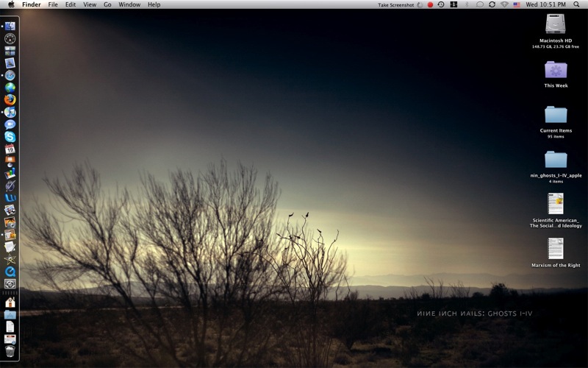Launch QuickTime Player from the Dock
Image resolution: width=588 pixels, height=368 pixels.
point(10,271)
